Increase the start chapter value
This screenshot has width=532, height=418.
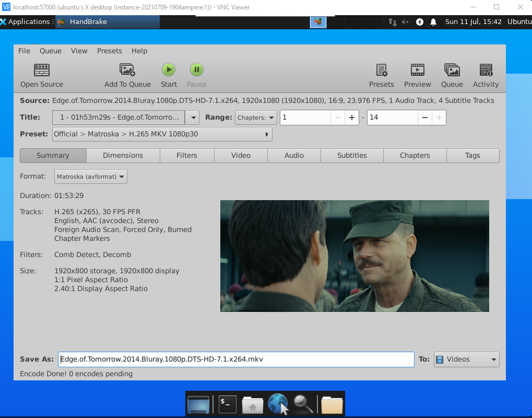pos(352,118)
